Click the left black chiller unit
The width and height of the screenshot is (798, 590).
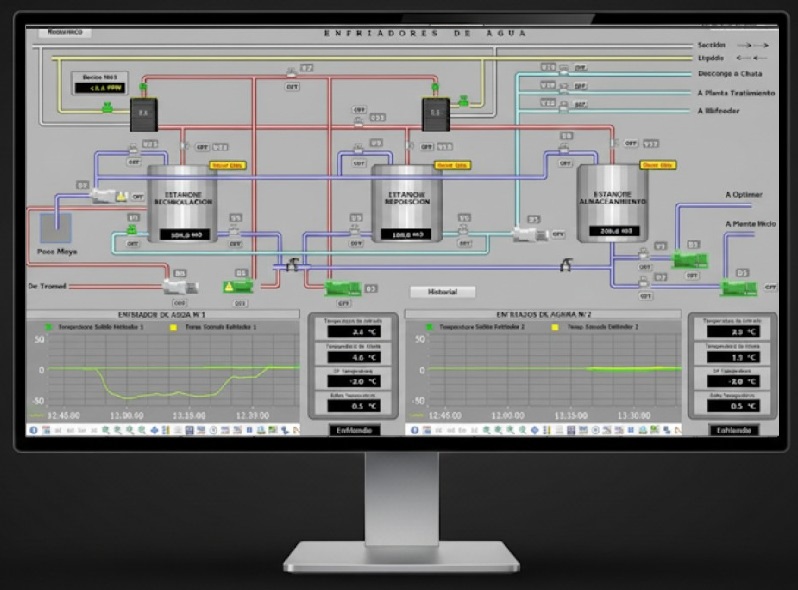pyautogui.click(x=142, y=115)
